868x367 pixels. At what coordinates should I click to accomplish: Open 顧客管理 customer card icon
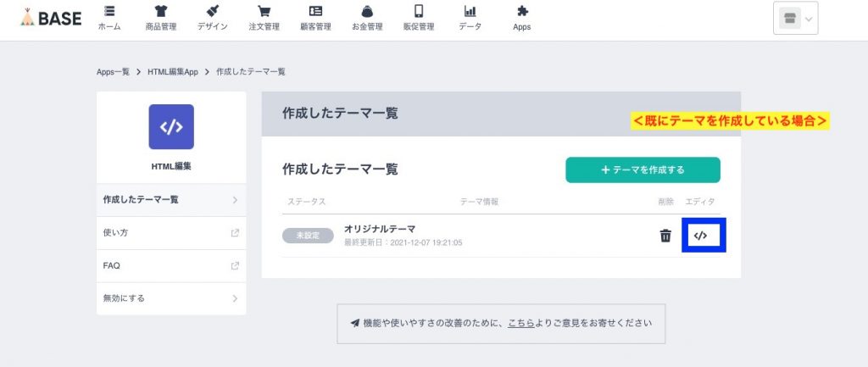(x=315, y=12)
